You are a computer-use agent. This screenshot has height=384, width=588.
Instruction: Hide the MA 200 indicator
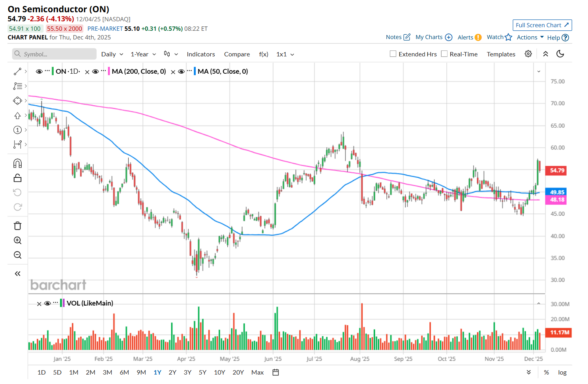click(95, 71)
